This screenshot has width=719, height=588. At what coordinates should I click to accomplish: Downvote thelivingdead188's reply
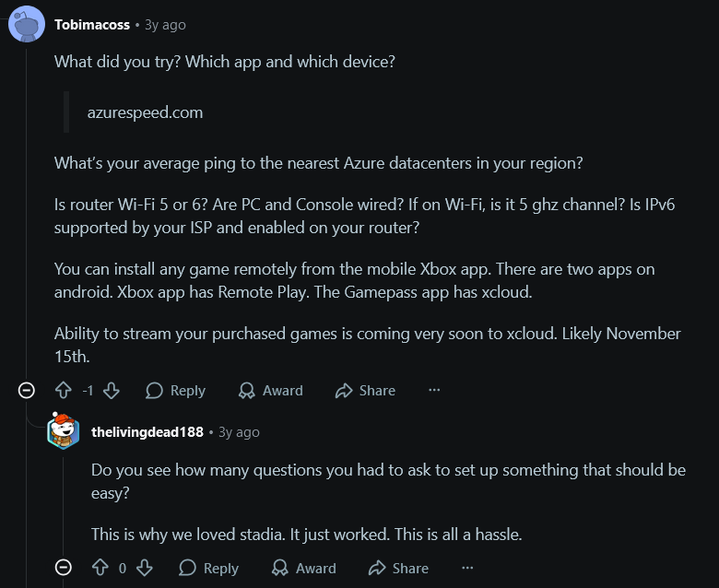[145, 568]
